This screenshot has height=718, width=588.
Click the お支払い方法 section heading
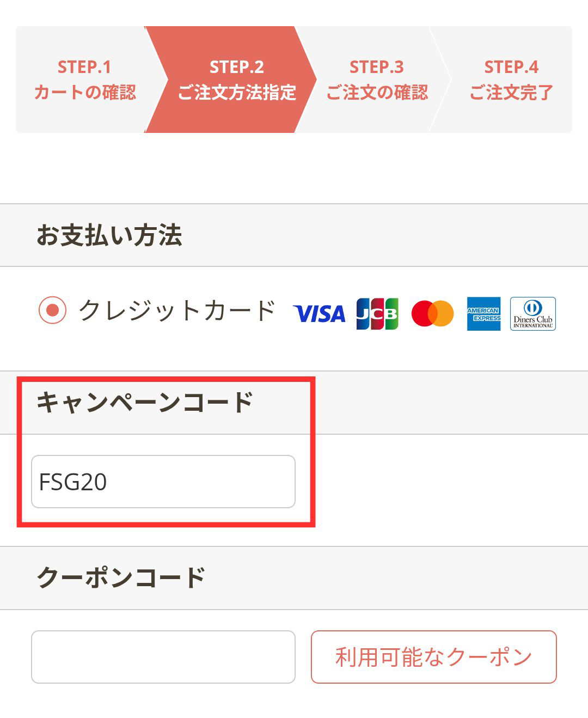(x=109, y=235)
